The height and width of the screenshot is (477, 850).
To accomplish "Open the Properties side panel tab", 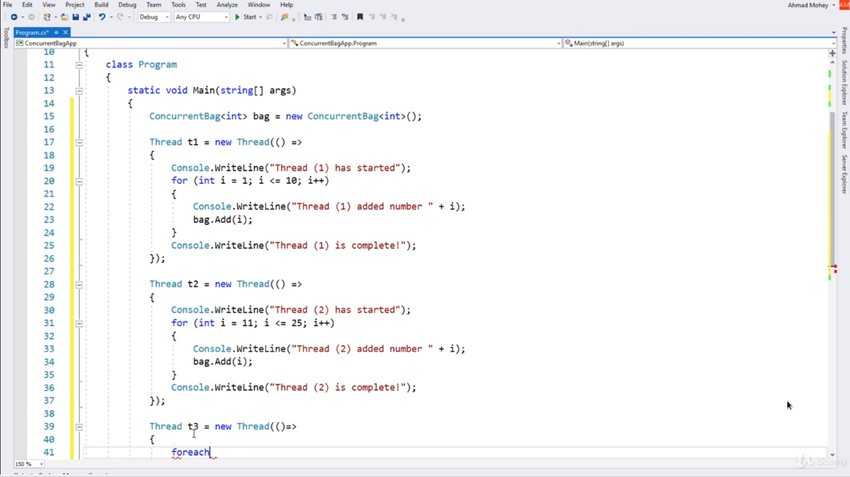I will coord(844,41).
